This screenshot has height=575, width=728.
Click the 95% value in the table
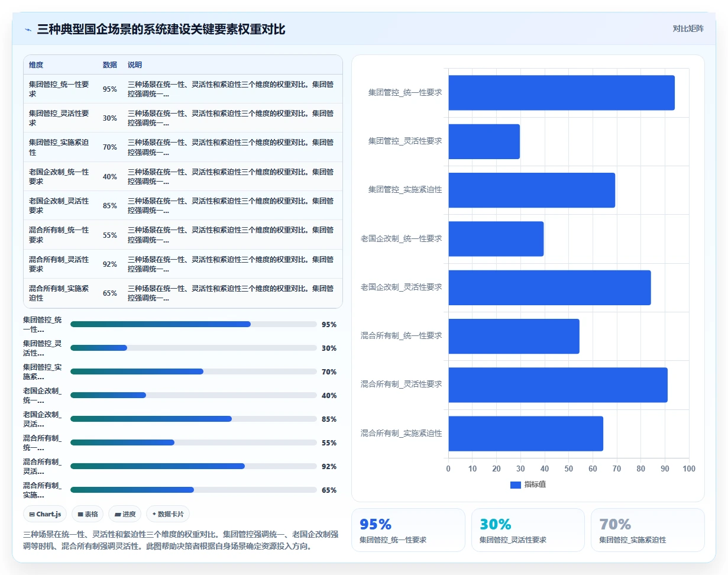point(109,89)
